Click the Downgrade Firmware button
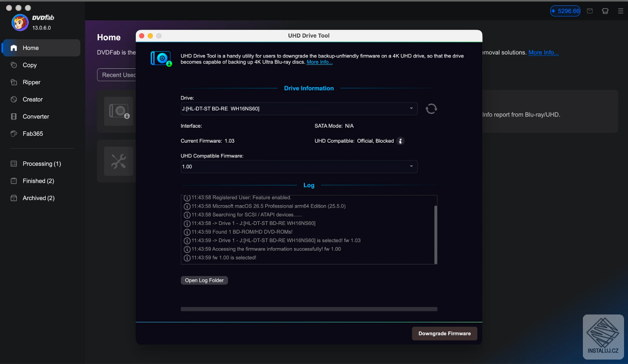 tap(445, 334)
